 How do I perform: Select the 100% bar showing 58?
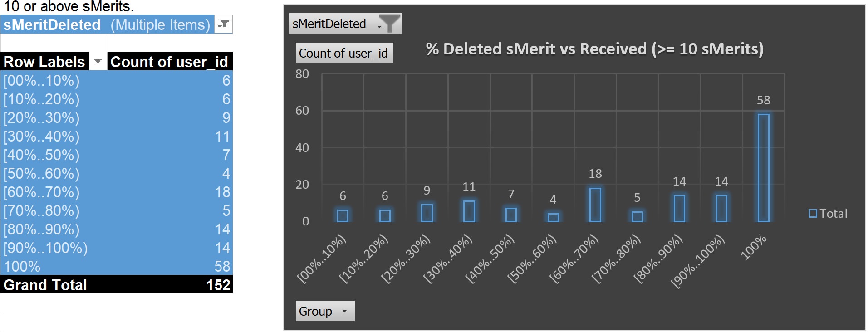[764, 168]
